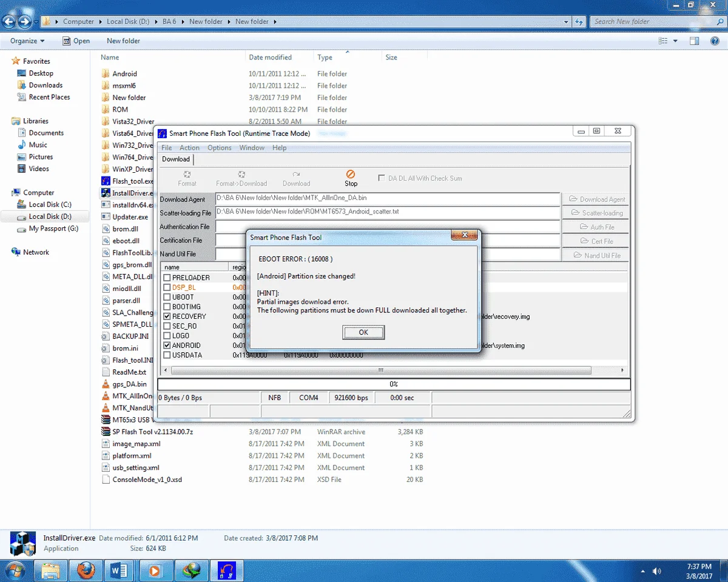Open the Action menu

(x=189, y=148)
